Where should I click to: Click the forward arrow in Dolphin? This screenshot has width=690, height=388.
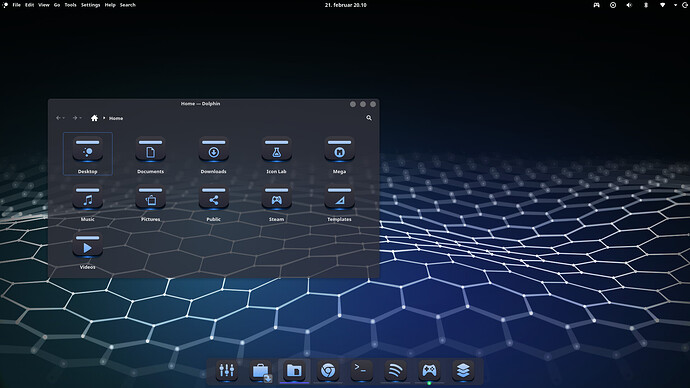tap(75, 118)
